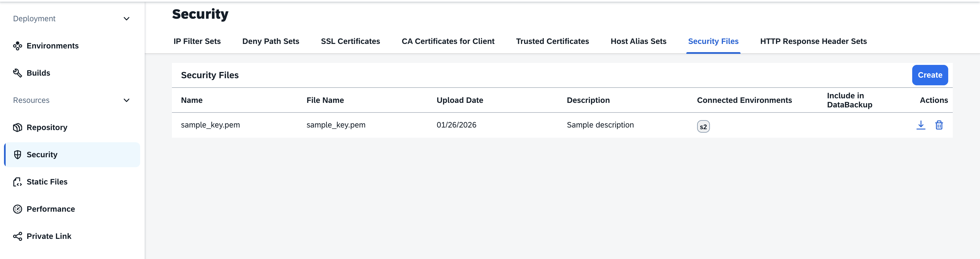Select the Environments icon in sidebar
This screenshot has height=259, width=980.
pos(17,46)
